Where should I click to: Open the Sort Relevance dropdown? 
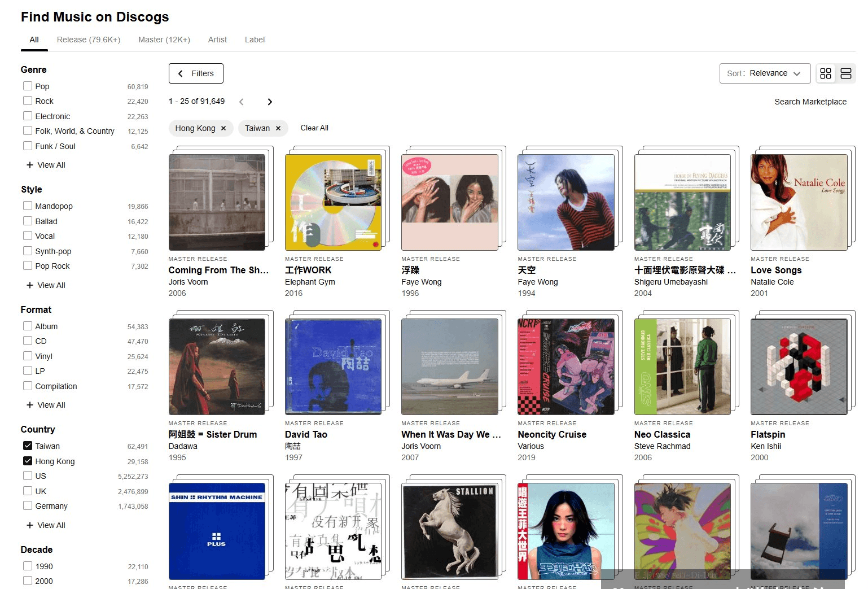[x=765, y=73]
